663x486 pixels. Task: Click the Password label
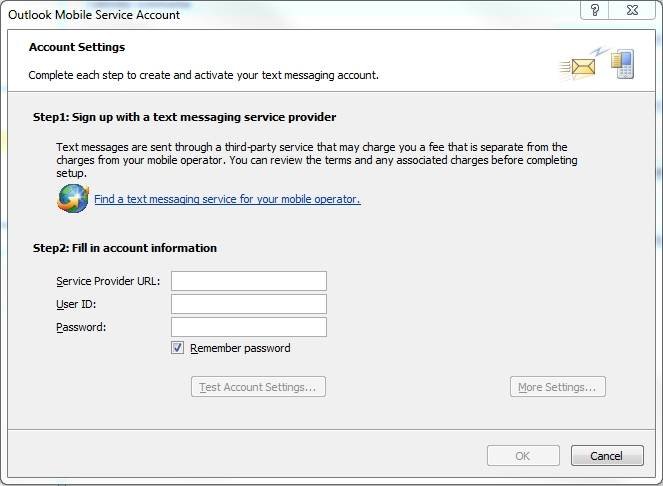(81, 327)
